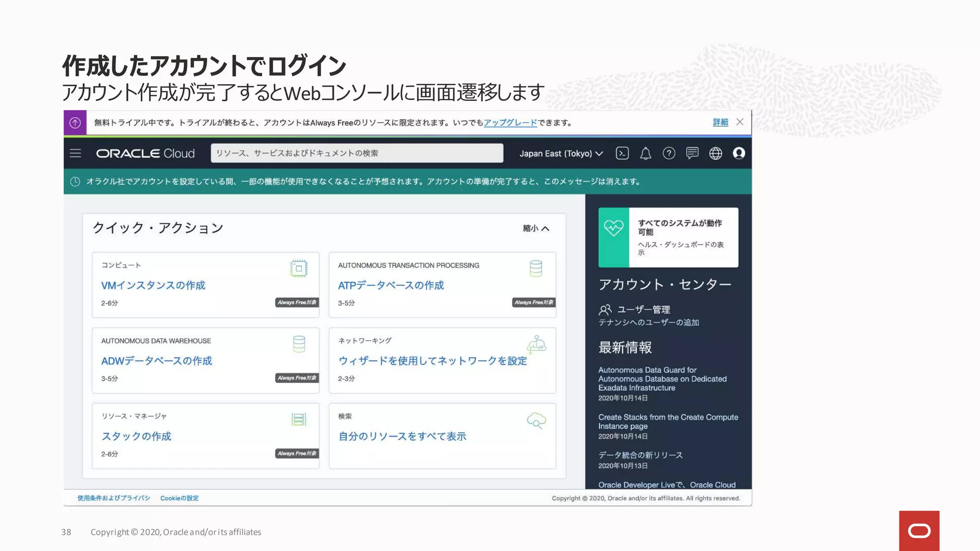Screen dimensions: 980x551
Task: Click Always Free badge on stack card
Action: pos(297,453)
